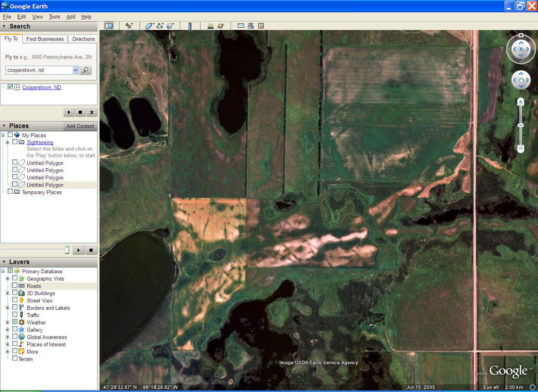
Task: Stop the search results tour
Action: click(80, 112)
